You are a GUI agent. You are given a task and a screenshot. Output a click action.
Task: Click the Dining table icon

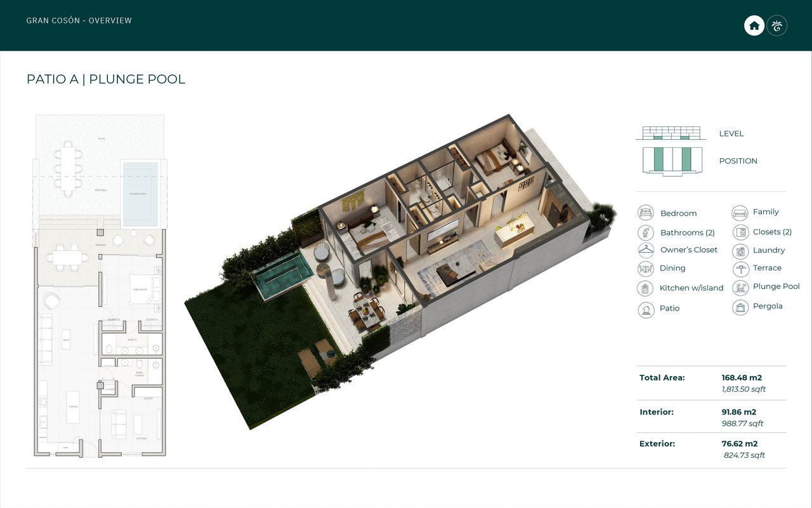tap(646, 269)
